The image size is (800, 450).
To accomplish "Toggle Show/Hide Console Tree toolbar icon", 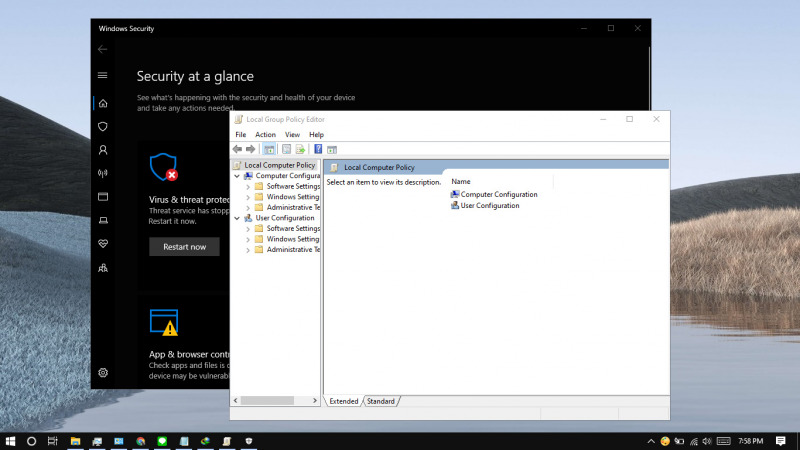I will click(x=269, y=149).
